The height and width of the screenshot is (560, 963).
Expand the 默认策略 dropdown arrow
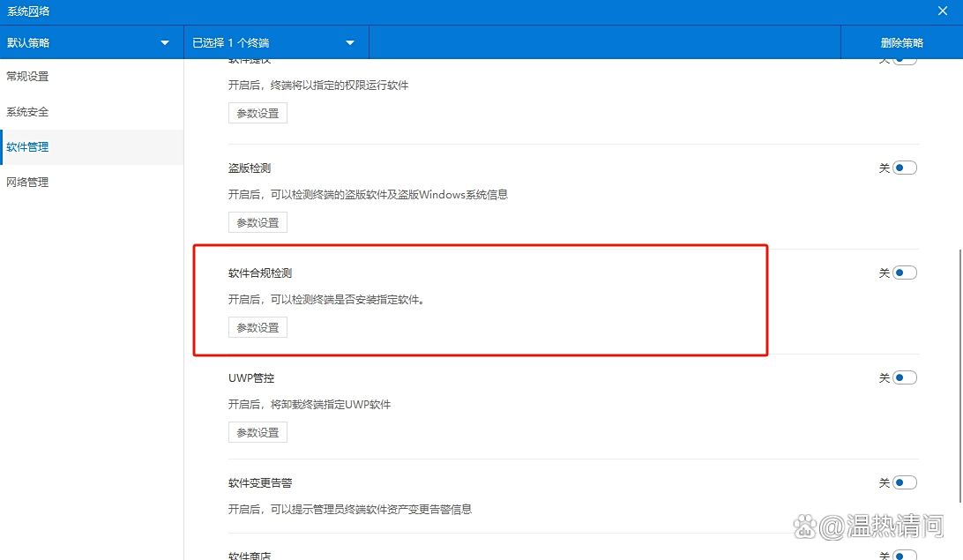tap(165, 43)
